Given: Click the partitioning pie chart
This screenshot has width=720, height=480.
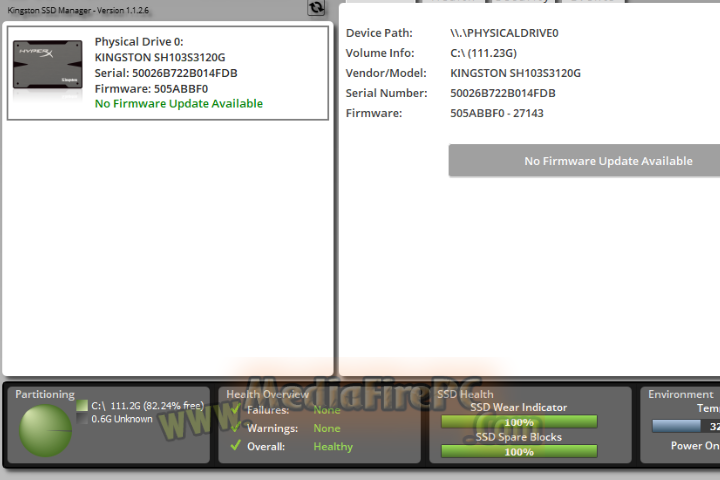Looking at the screenshot, I should click(x=45, y=430).
